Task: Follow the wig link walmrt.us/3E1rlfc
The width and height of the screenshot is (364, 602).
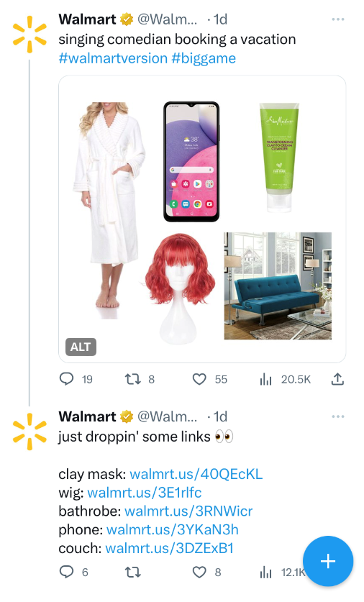Action: tap(145, 493)
